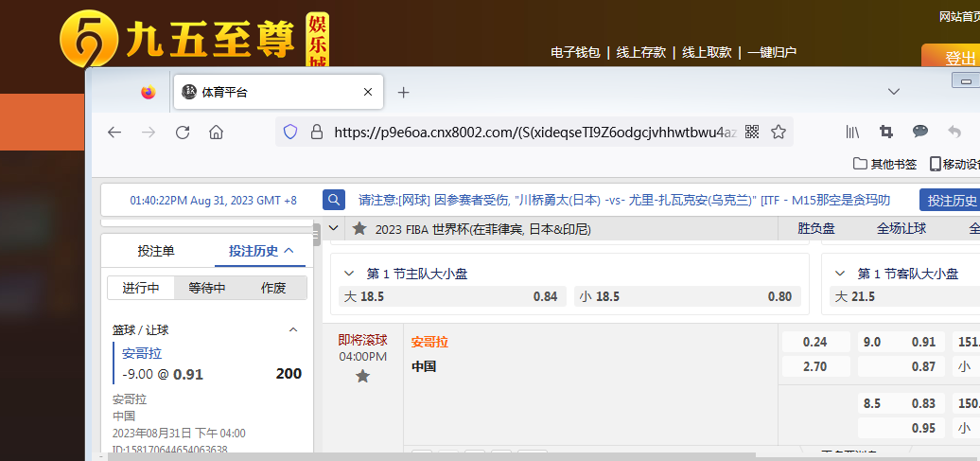Close the 体育平台 browser tab
Image resolution: width=980 pixels, height=461 pixels.
tap(367, 92)
